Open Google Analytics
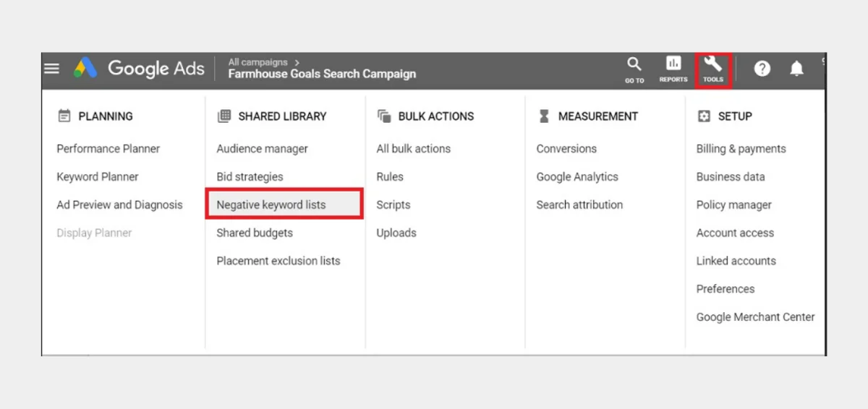Viewport: 868px width, 409px height. (x=577, y=177)
